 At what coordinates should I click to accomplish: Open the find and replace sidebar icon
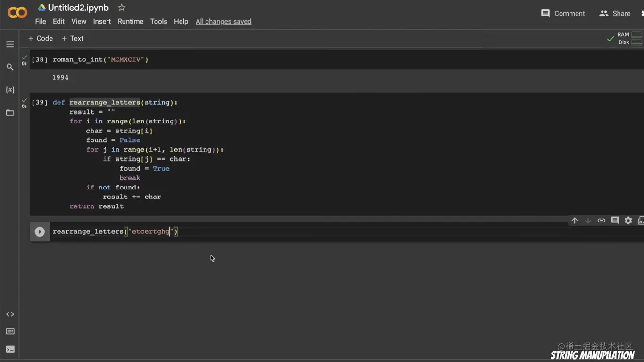(10, 67)
